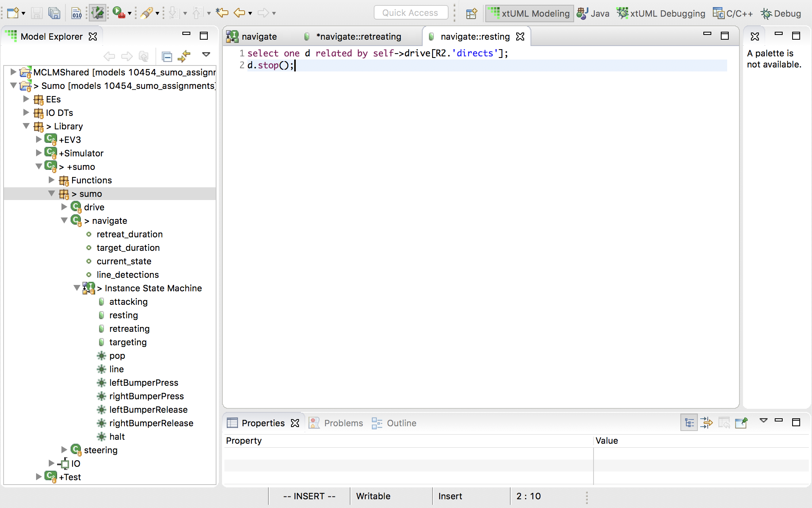Select the +Simulator component
Viewport: 812px width, 508px height.
pos(81,153)
